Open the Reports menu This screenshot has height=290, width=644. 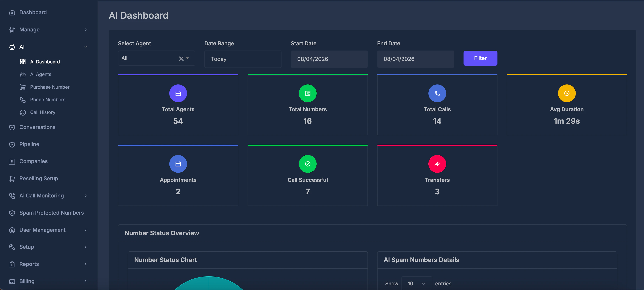pyautogui.click(x=29, y=264)
